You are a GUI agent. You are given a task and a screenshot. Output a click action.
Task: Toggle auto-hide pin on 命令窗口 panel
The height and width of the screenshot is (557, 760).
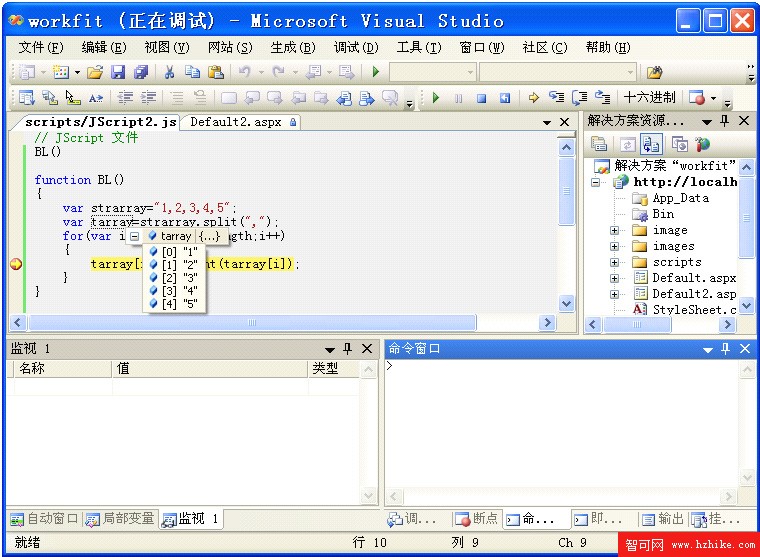pyautogui.click(x=726, y=349)
